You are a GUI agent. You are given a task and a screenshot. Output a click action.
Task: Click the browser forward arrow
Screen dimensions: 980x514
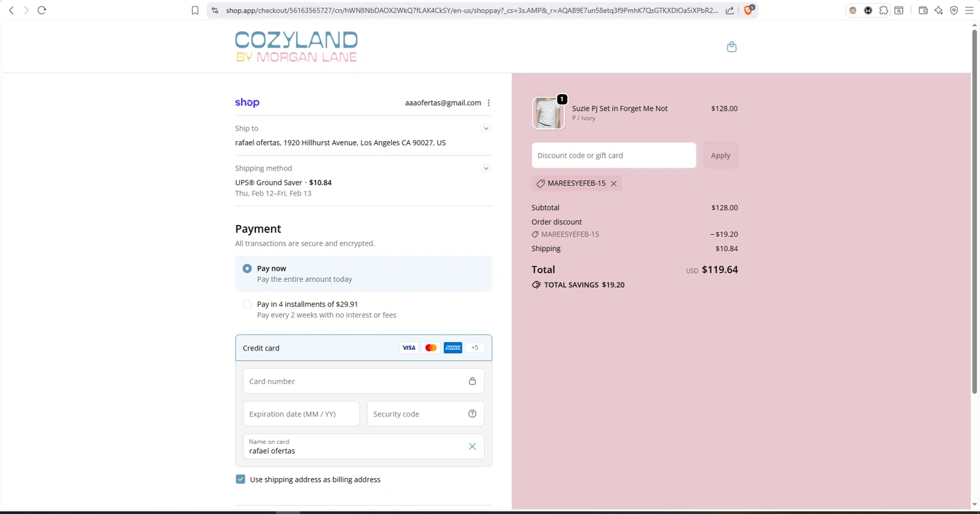click(26, 10)
